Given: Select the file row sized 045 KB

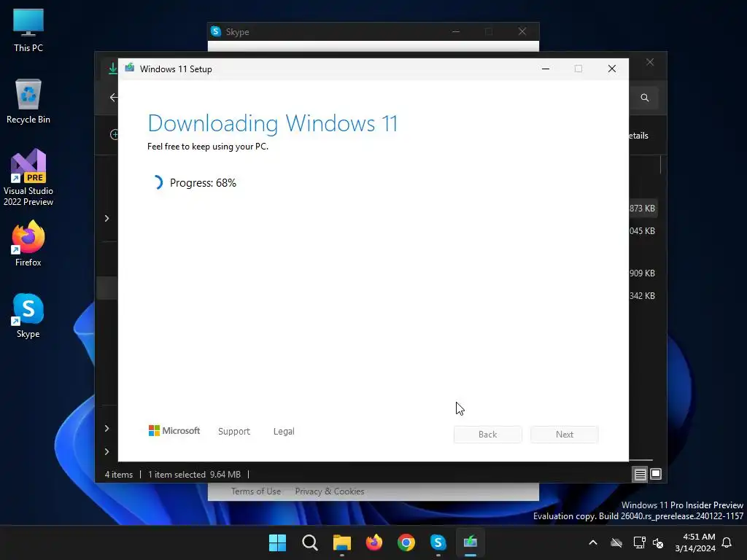Looking at the screenshot, I should pyautogui.click(x=643, y=231).
